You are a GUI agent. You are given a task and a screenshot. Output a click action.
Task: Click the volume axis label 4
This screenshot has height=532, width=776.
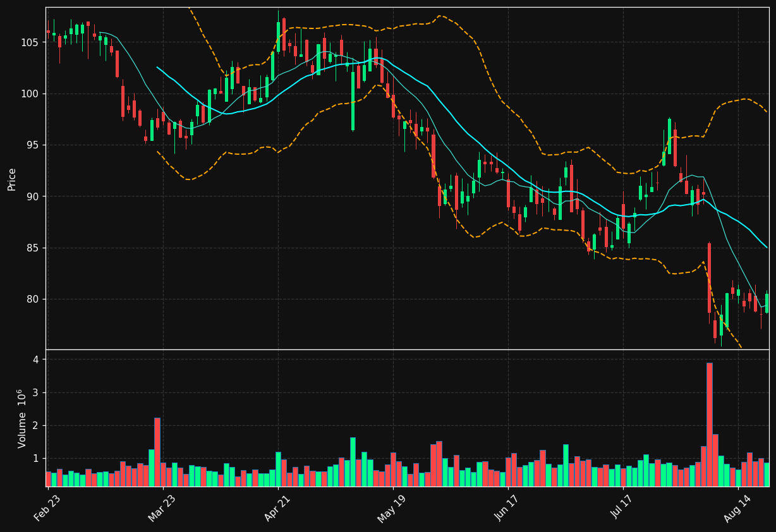pos(37,360)
